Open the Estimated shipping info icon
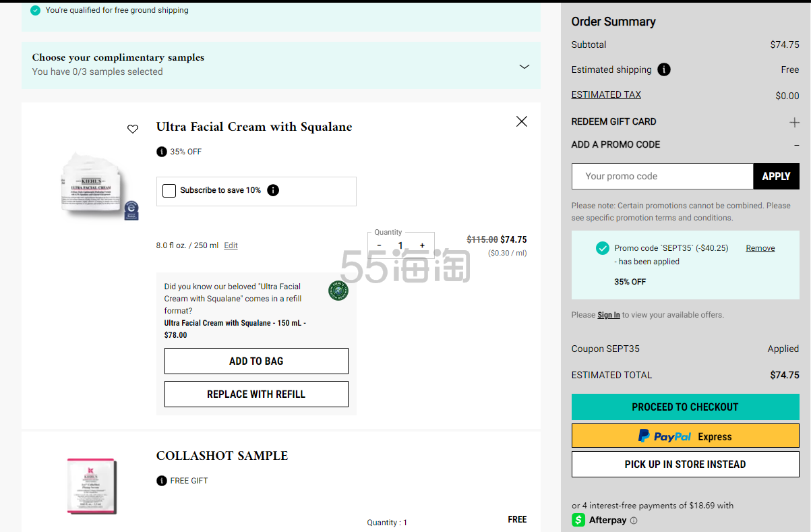811x532 pixels. click(664, 69)
